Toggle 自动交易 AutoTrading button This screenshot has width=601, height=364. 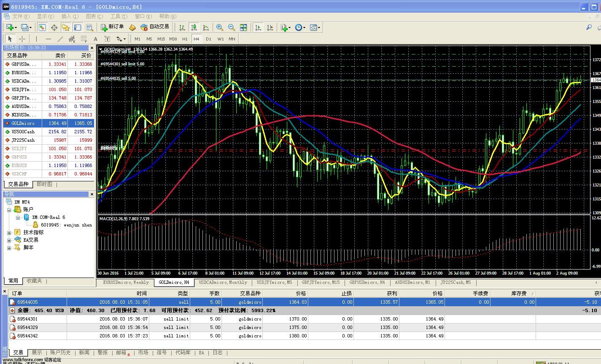[x=155, y=27]
